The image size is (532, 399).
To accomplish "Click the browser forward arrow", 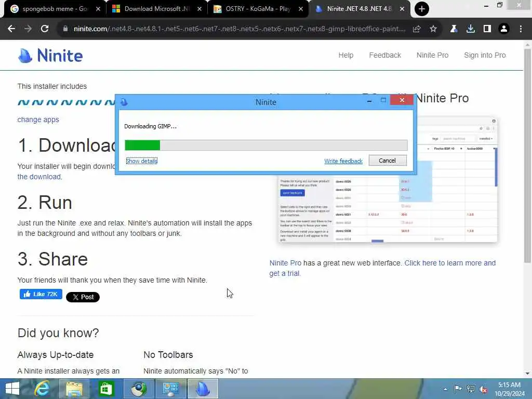I will [28, 29].
